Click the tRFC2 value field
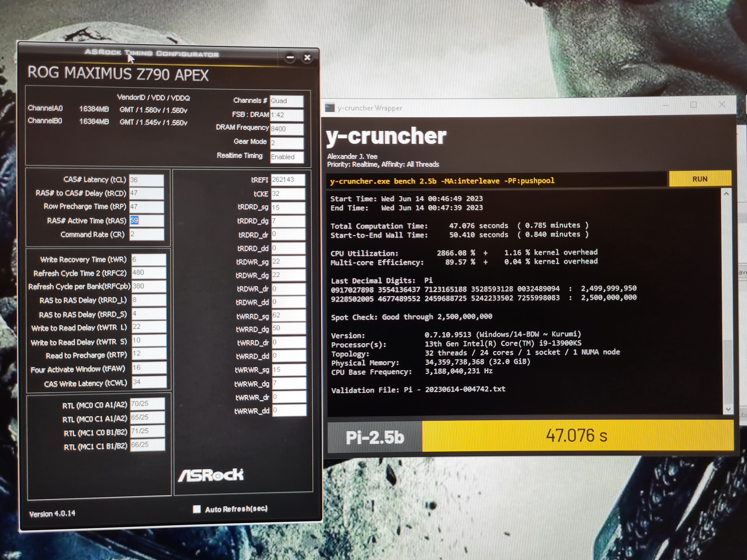The image size is (747, 560). (149, 273)
